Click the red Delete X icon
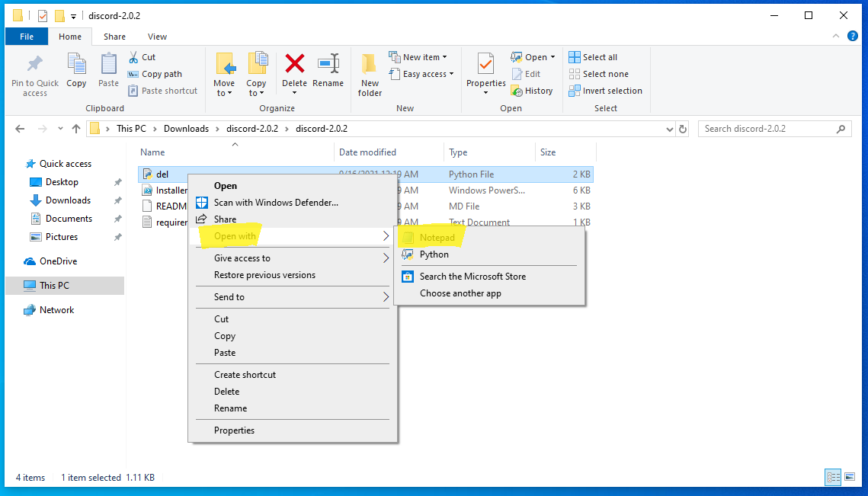Image resolution: width=868 pixels, height=496 pixels. (x=294, y=63)
